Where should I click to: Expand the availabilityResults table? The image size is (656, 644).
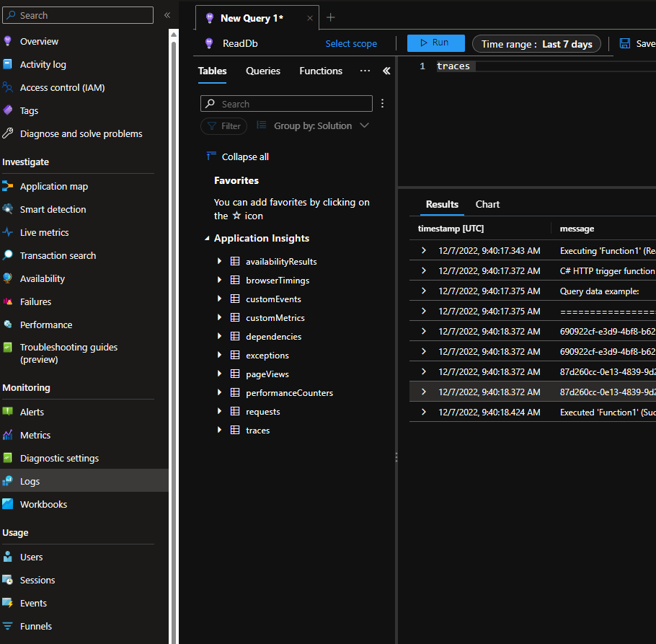[219, 261]
